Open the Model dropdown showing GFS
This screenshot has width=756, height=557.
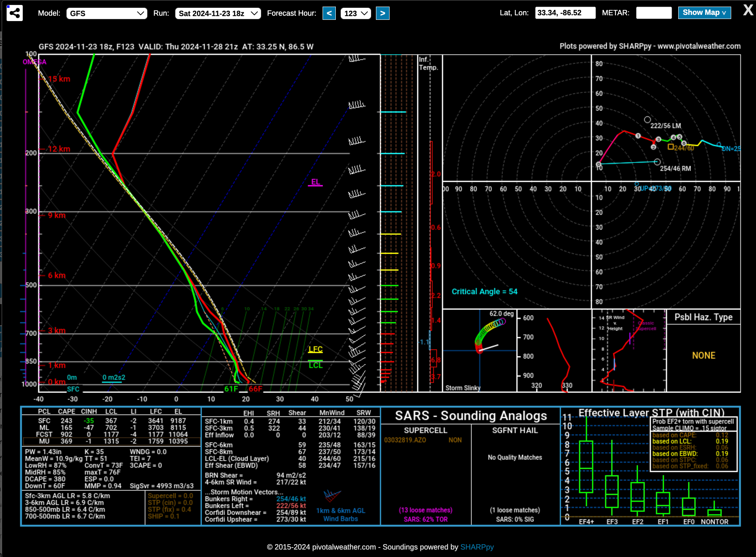tap(107, 13)
